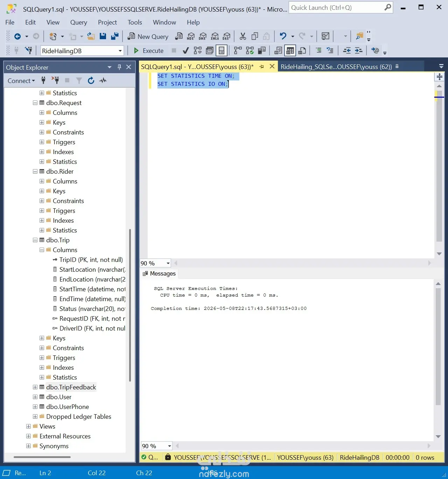This screenshot has height=479, width=448.
Task: Click Object Explorer activity monitor pulse icon
Action: (103, 81)
